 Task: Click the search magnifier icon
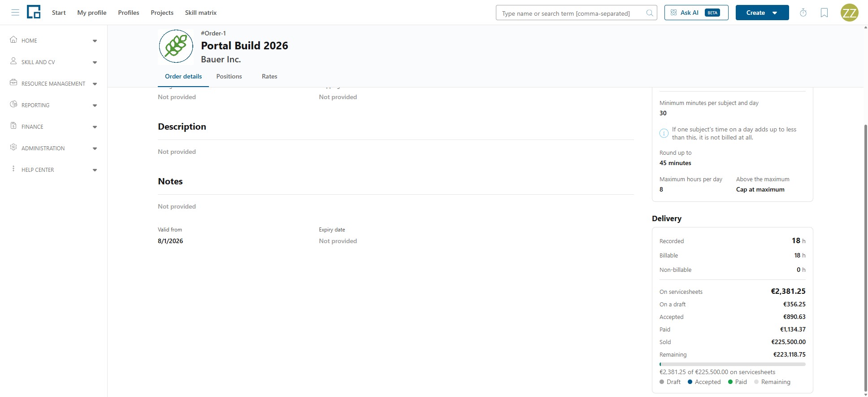coord(649,13)
